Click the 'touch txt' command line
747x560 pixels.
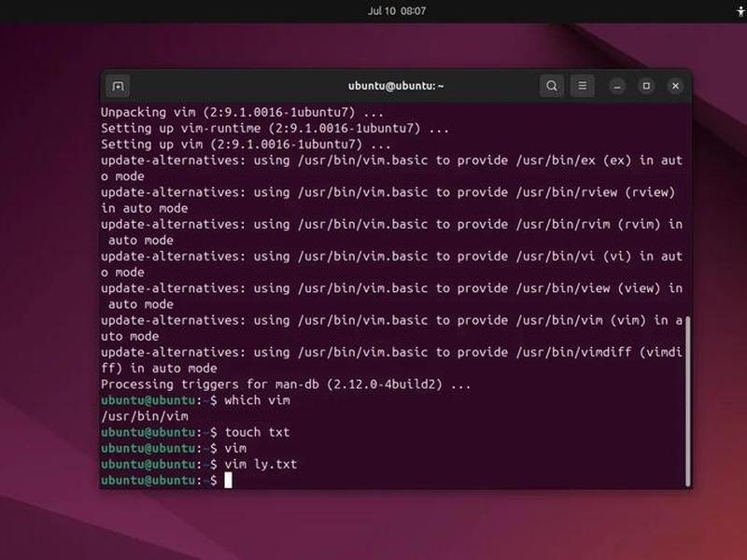click(195, 432)
